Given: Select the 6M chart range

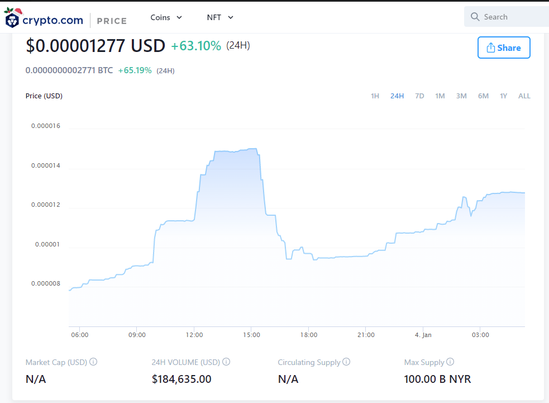Looking at the screenshot, I should point(483,96).
